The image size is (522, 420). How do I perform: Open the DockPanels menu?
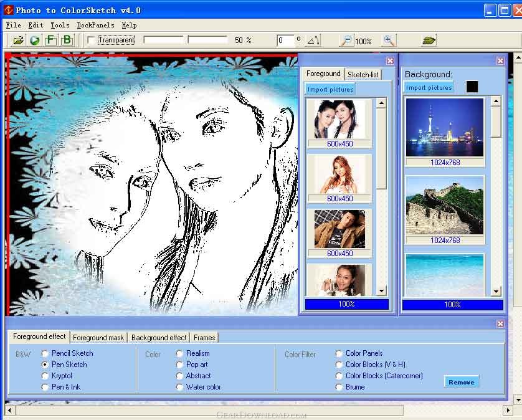coord(95,25)
